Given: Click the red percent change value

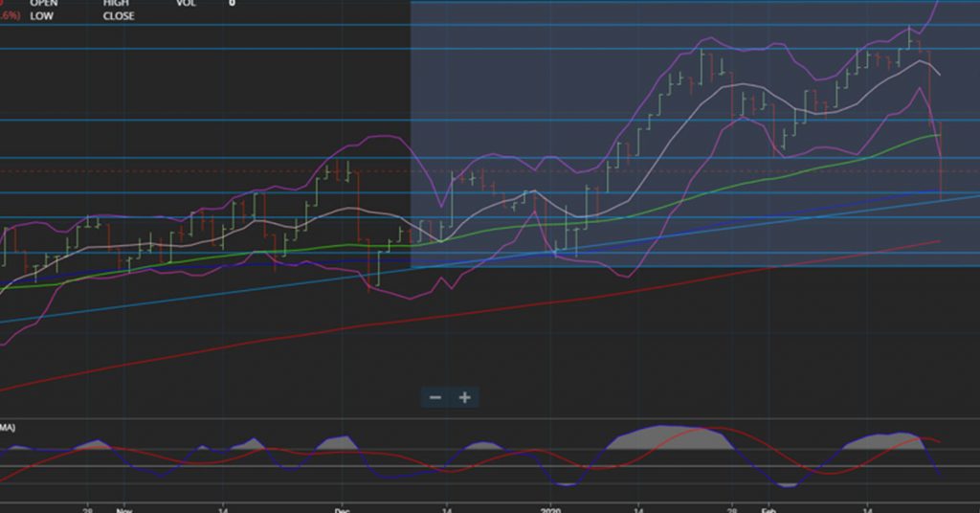Looking at the screenshot, I should pos(10,16).
